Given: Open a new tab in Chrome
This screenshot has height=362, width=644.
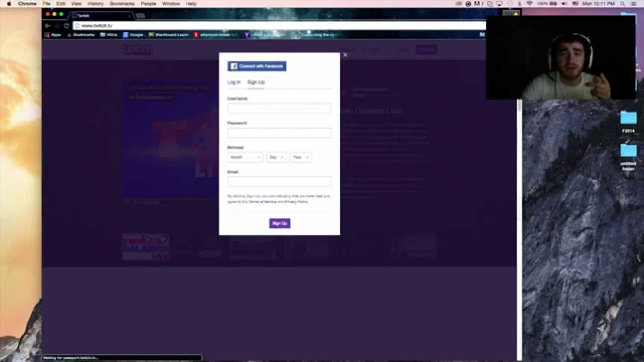Looking at the screenshot, I should (140, 16).
